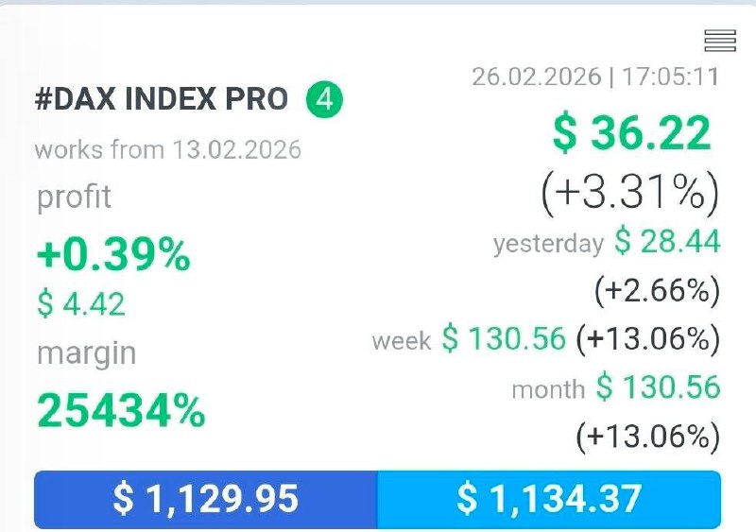Select the #DAX INDEX PRO title
The width and height of the screenshot is (756, 532).
pos(162,100)
